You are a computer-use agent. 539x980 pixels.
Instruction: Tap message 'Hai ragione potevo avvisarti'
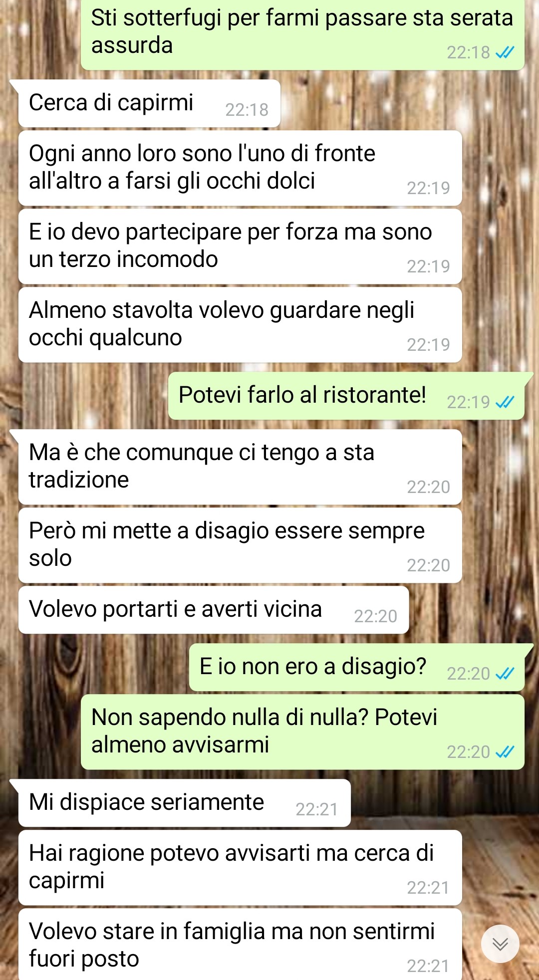pos(240,868)
